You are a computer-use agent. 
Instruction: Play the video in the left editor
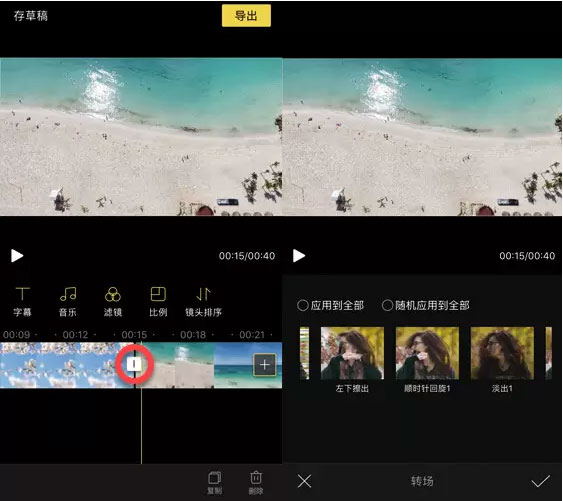coord(17,256)
